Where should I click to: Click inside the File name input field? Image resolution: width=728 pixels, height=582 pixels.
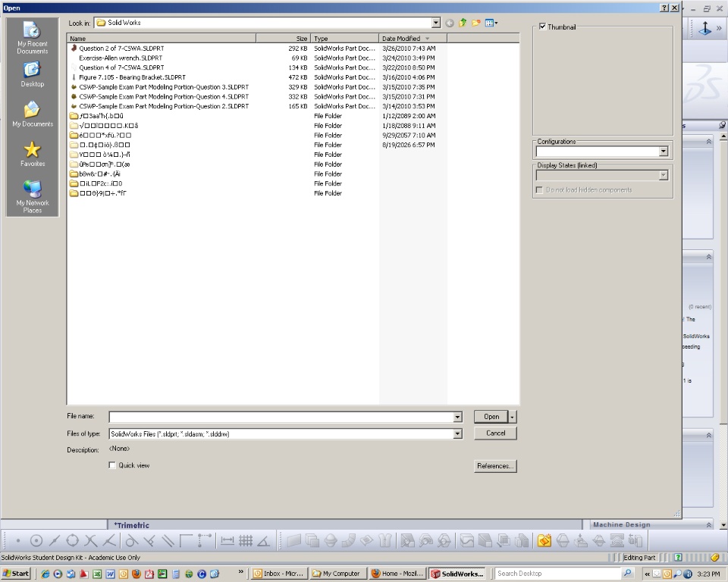pyautogui.click(x=281, y=417)
